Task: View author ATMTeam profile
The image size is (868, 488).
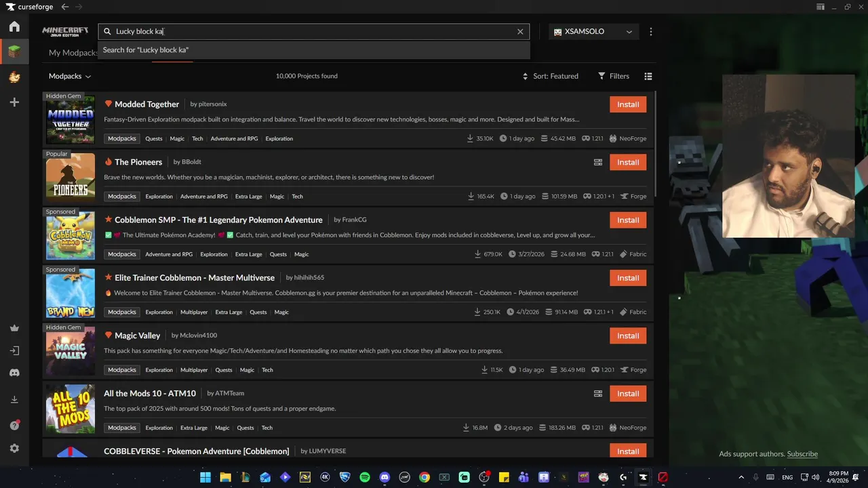Action: pos(229,393)
